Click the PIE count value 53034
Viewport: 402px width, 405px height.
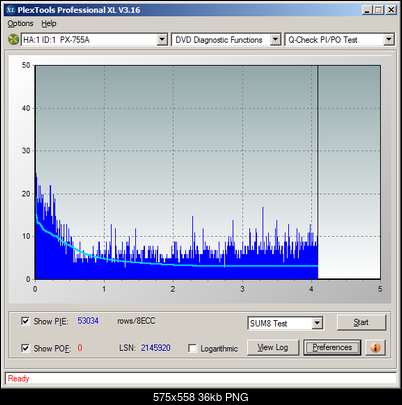pos(88,321)
